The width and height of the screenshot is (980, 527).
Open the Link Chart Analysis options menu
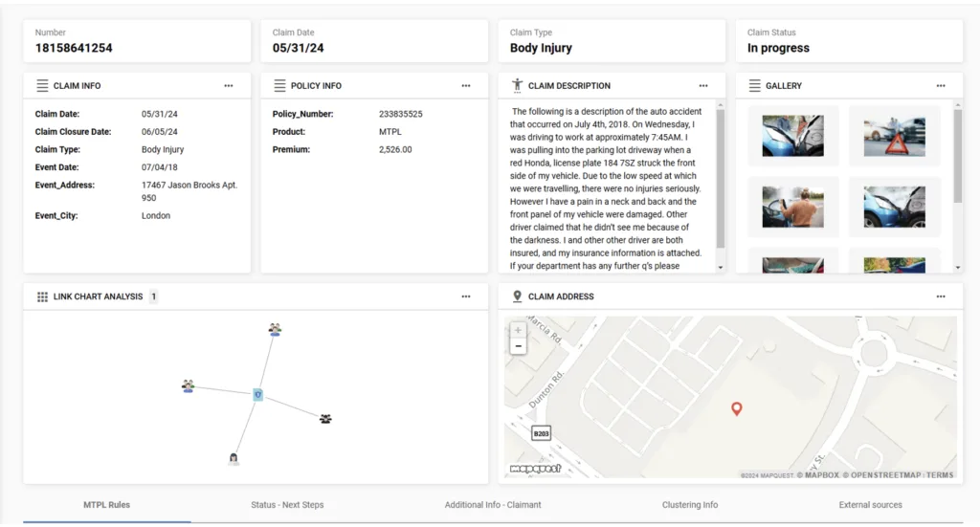466,296
